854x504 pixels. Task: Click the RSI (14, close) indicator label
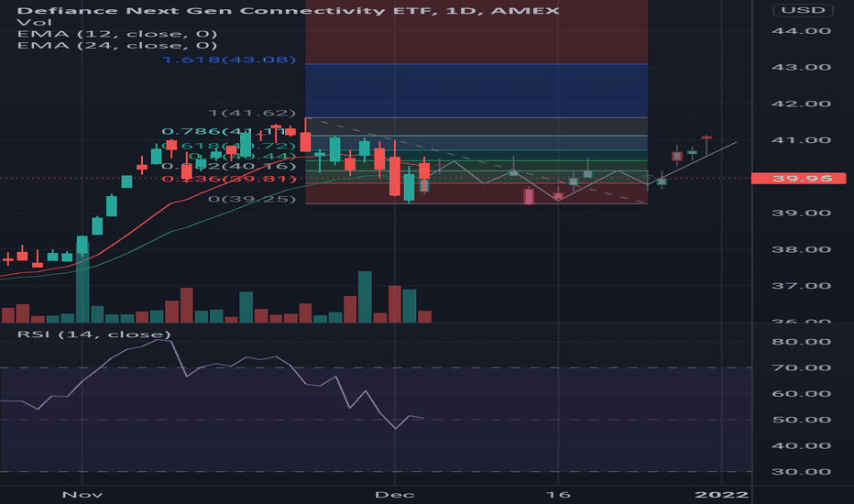coord(93,334)
